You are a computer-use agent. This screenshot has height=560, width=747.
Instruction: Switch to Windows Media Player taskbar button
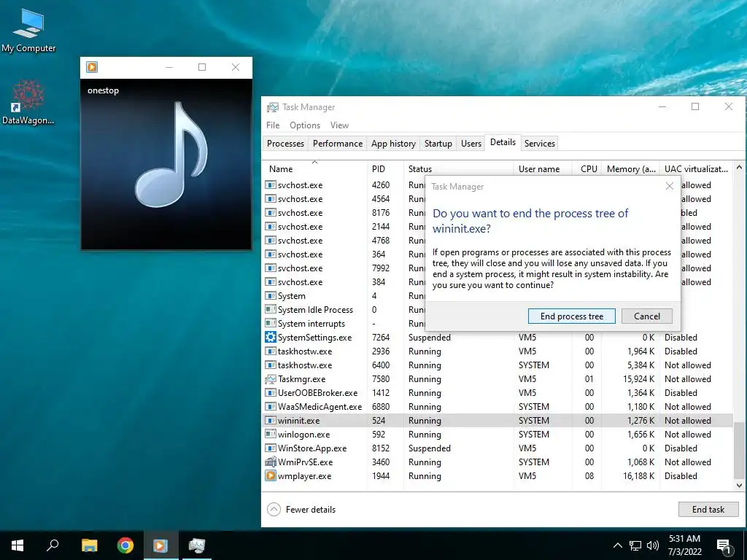[x=160, y=545]
